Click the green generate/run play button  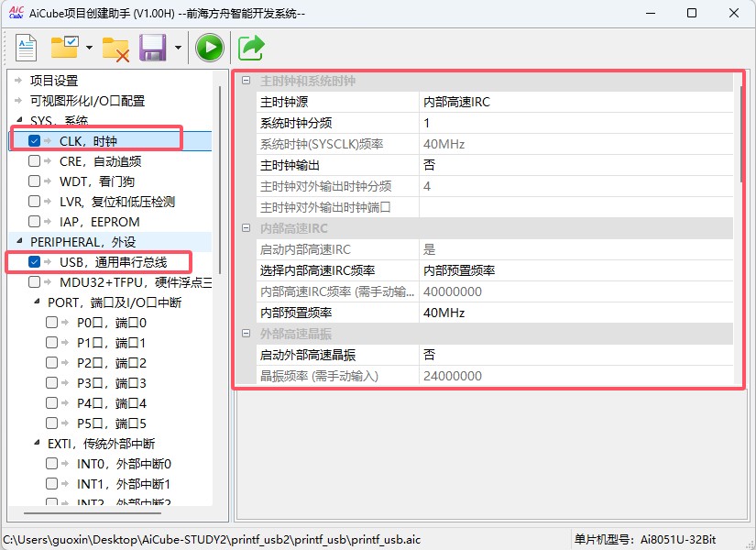click(209, 48)
